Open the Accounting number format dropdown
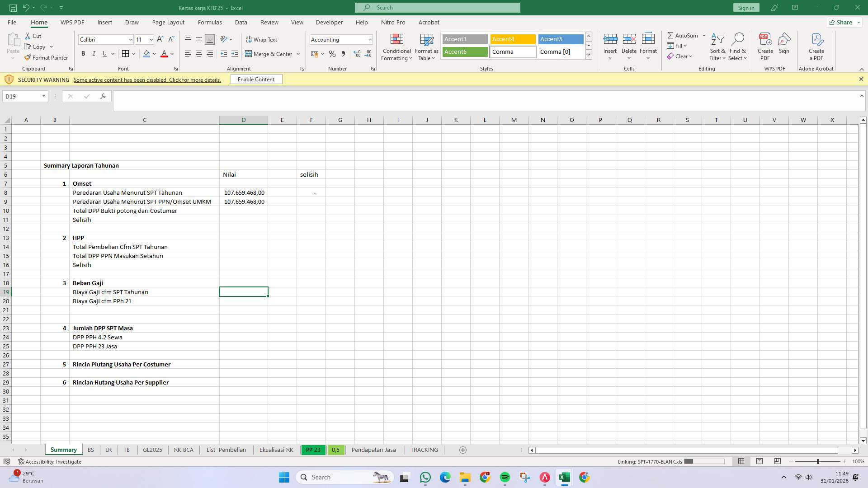This screenshot has height=488, width=868. click(368, 40)
